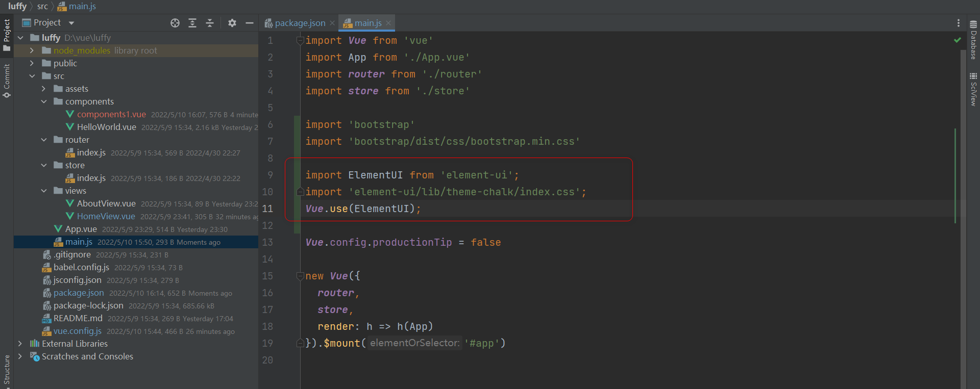Close the package.json editor tab
This screenshot has height=389, width=980.
(x=332, y=23)
